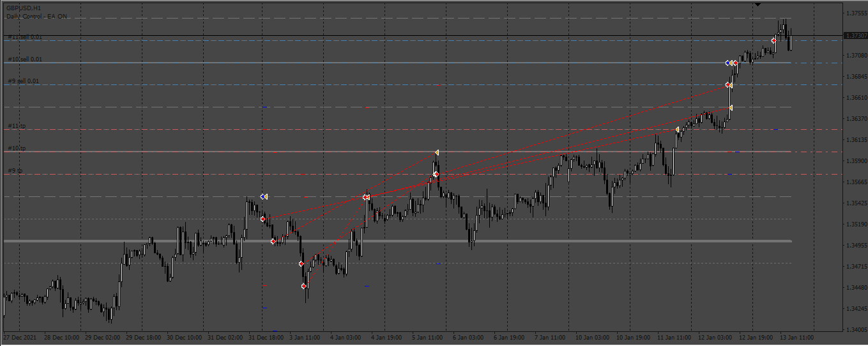Click the 4 Jan 03:00 time label
Screen dimensions: 868x346
tap(346, 336)
